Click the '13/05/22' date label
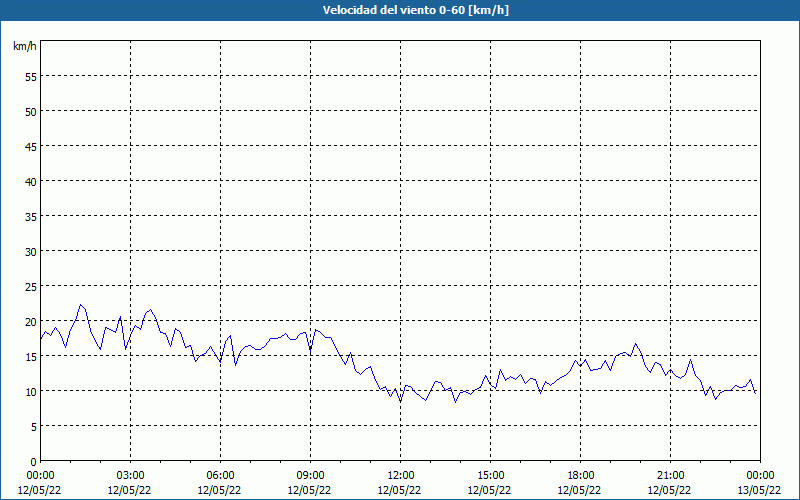 point(759,490)
